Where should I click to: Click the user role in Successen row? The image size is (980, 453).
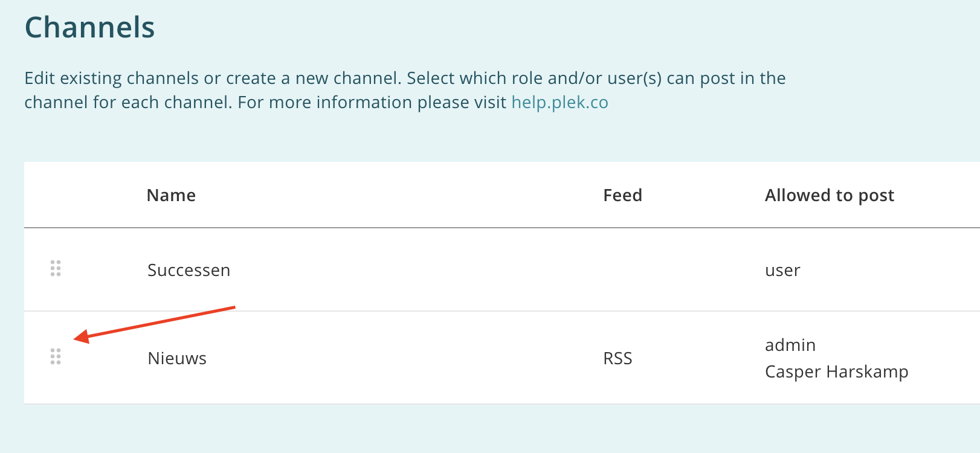pyautogui.click(x=782, y=271)
